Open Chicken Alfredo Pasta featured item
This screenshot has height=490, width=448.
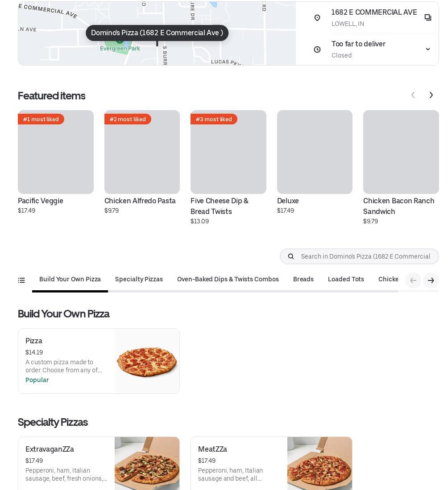142,152
